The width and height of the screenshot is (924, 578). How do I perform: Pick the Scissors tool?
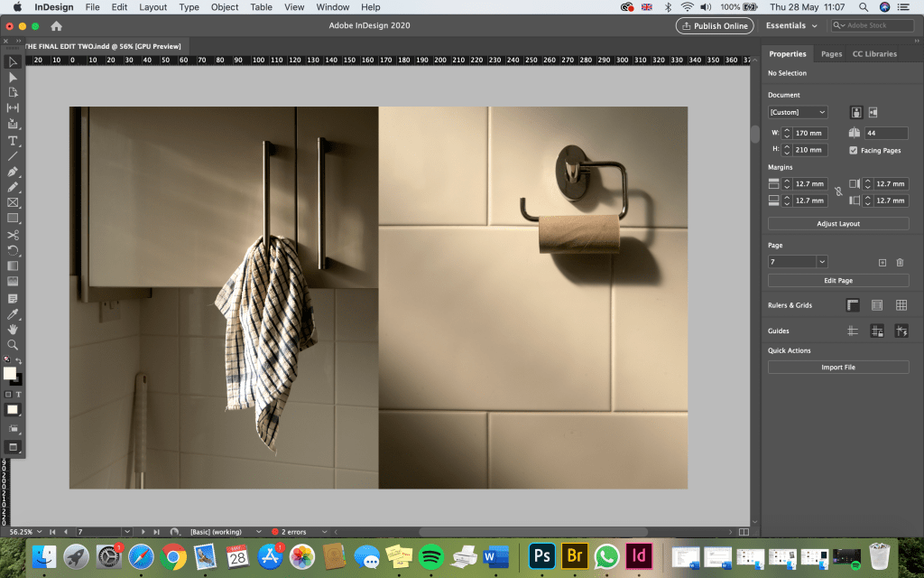coord(13,234)
